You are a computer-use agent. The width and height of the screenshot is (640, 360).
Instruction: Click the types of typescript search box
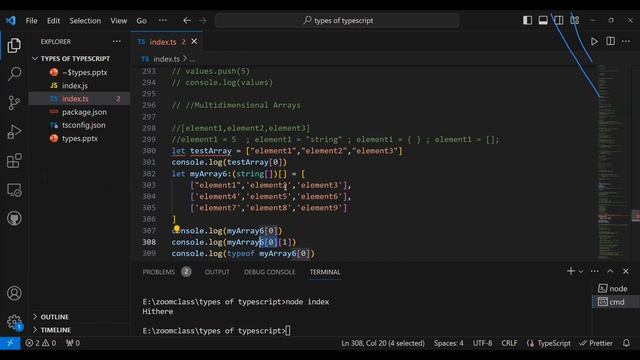(x=337, y=20)
